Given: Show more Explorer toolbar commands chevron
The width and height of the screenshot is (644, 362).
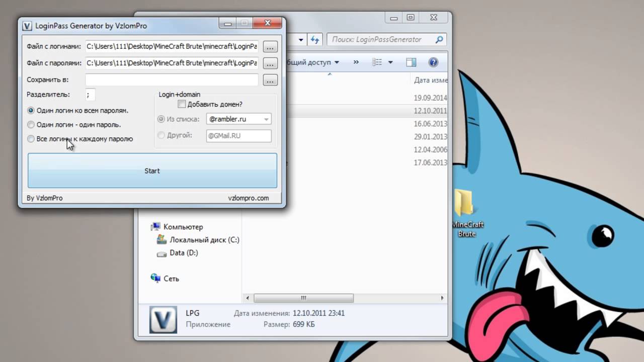Looking at the screenshot, I should 356,62.
